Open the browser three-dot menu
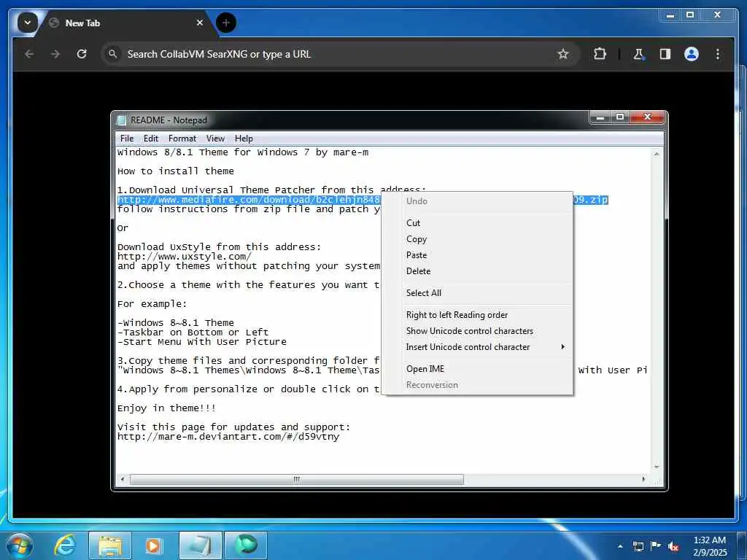The width and height of the screenshot is (747, 560). 718,54
